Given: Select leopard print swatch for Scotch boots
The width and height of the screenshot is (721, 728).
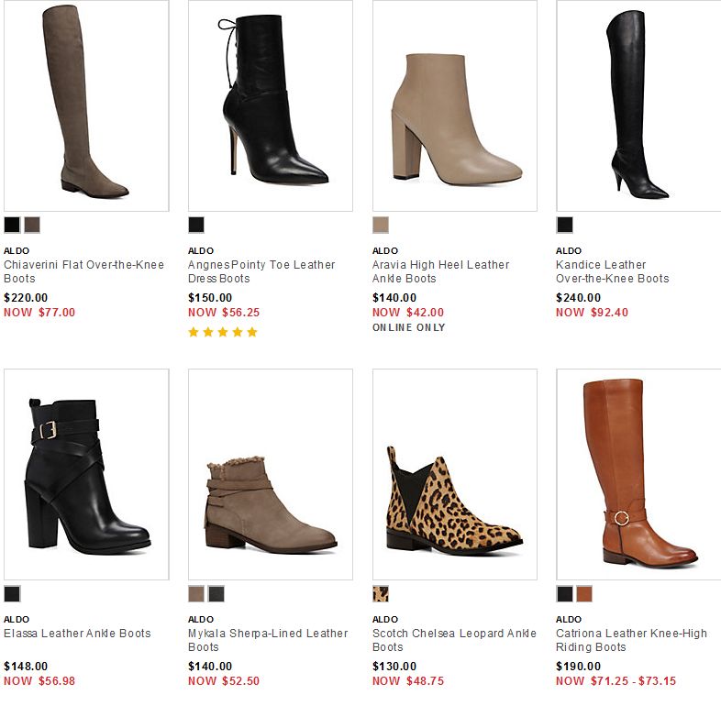Looking at the screenshot, I should point(381,594).
